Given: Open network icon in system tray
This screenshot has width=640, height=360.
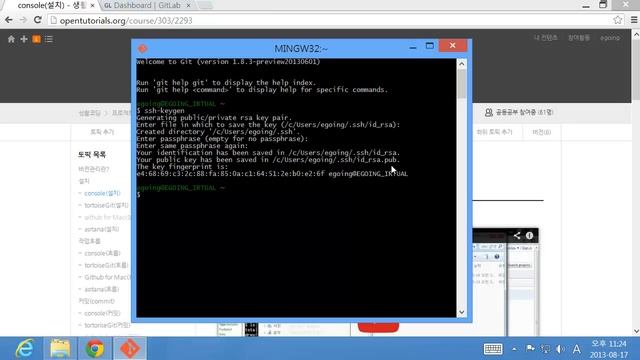Looking at the screenshot, I should click(545, 349).
